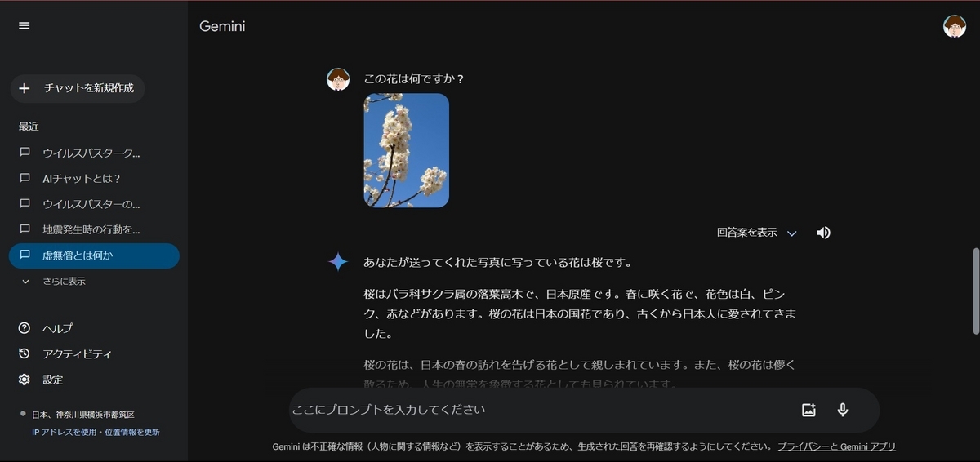This screenshot has width=980, height=462.
Task: Start new chat with チャットを新規作成
Action: [x=78, y=88]
